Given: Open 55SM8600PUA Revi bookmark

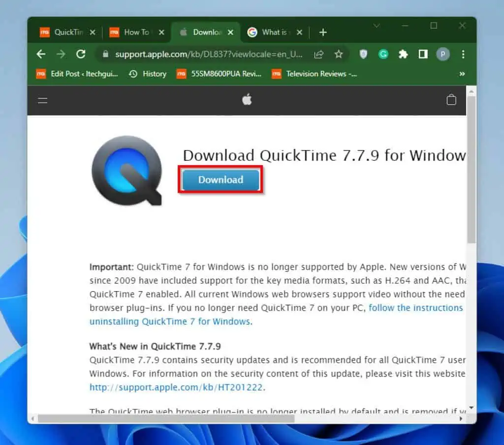Looking at the screenshot, I should tap(219, 74).
